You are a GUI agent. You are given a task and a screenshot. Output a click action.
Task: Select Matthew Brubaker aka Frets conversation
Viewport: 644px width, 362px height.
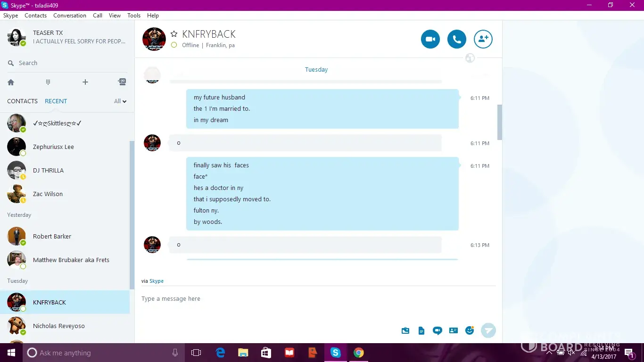pos(65,260)
